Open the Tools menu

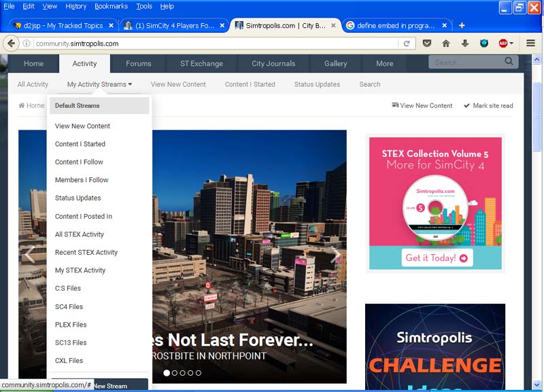pos(144,6)
